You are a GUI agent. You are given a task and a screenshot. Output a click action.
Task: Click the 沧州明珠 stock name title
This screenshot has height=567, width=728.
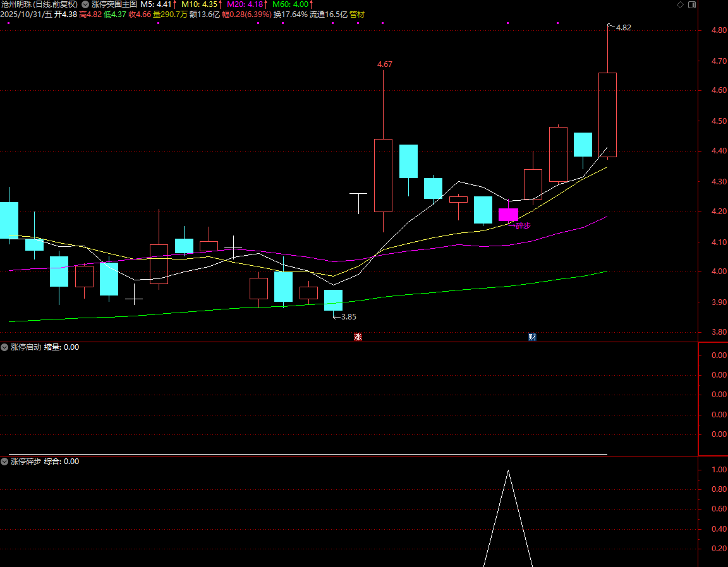(39, 4)
